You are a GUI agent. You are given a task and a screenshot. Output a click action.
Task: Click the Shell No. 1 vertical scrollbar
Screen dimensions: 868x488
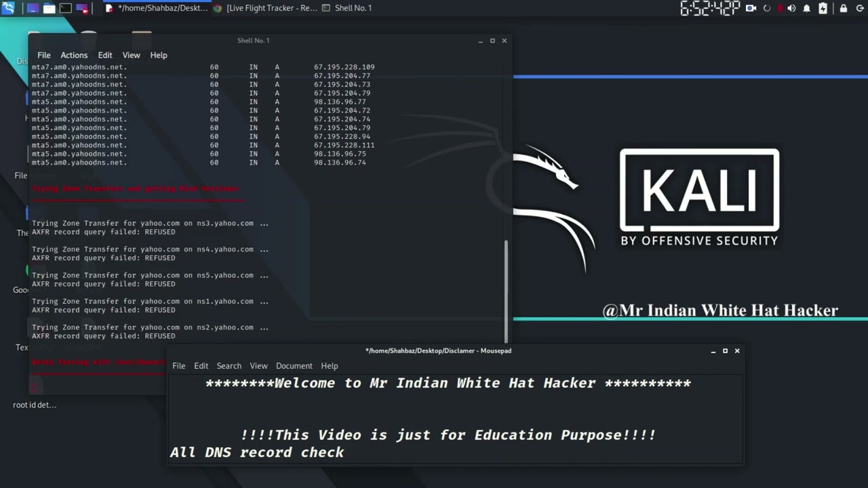tap(506, 291)
